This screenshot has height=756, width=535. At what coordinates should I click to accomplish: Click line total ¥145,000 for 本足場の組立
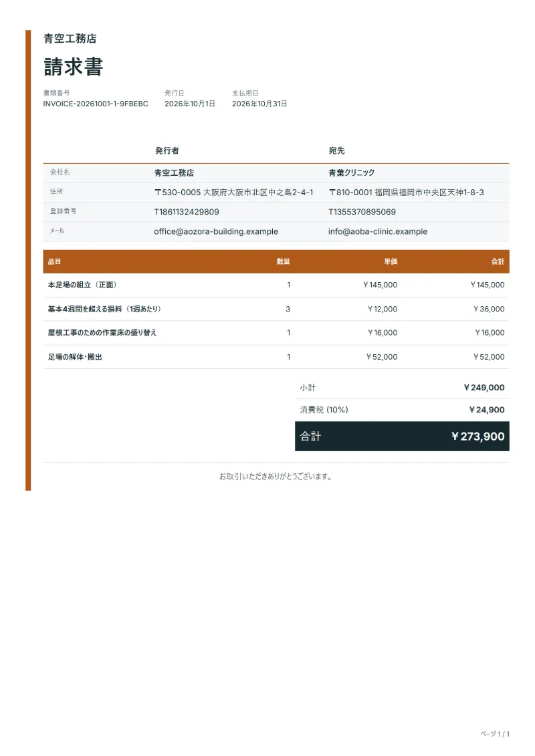coord(488,285)
